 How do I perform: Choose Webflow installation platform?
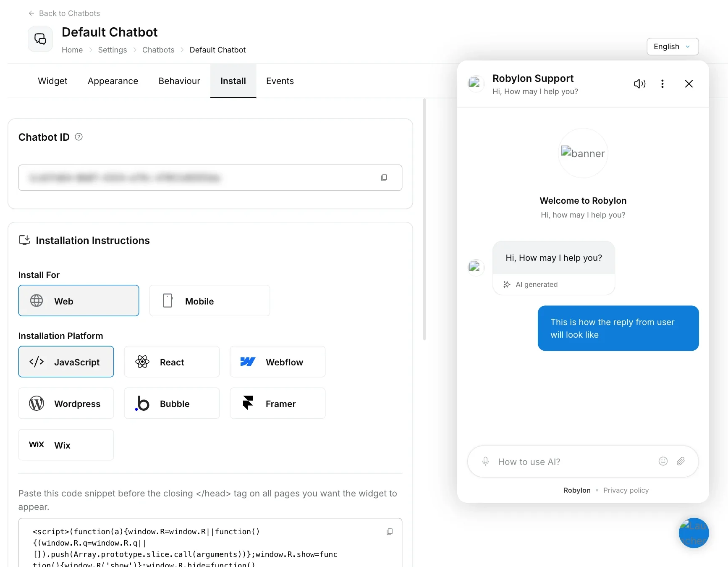point(278,362)
